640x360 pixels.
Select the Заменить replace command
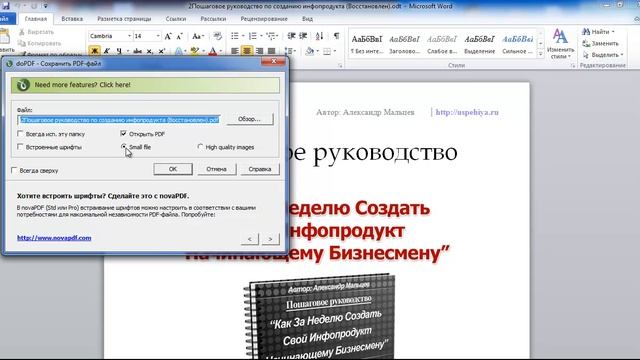(x=600, y=43)
